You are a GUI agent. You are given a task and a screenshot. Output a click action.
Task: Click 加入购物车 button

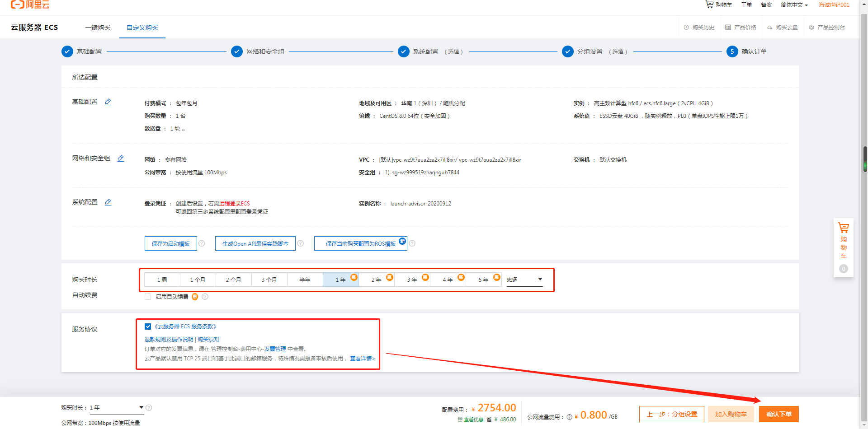pyautogui.click(x=731, y=414)
